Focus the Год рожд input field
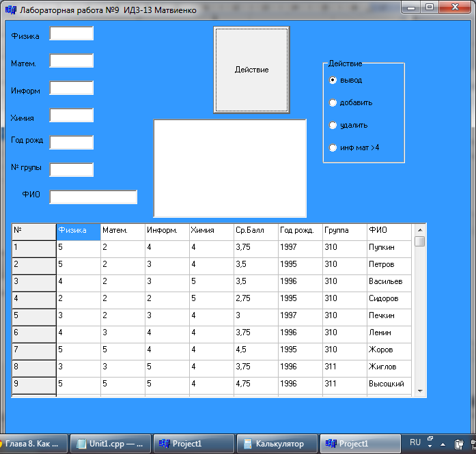The width and height of the screenshot is (476, 454). 71,143
